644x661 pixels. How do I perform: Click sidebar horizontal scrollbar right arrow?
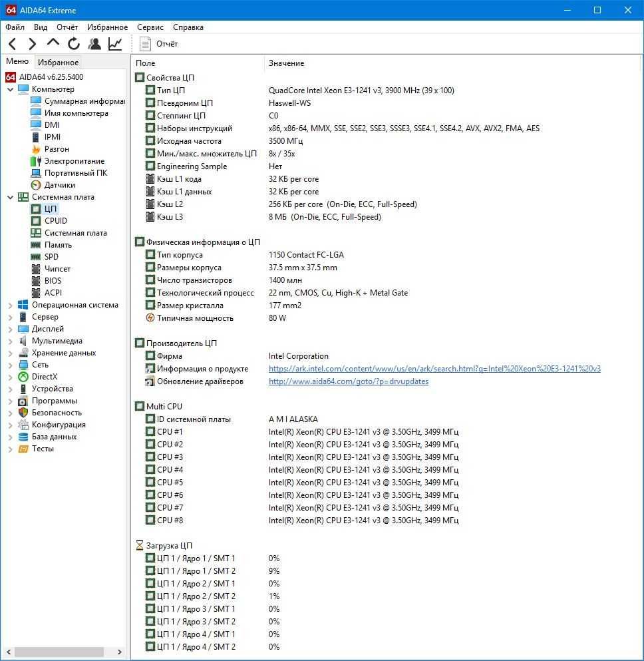pos(120,652)
